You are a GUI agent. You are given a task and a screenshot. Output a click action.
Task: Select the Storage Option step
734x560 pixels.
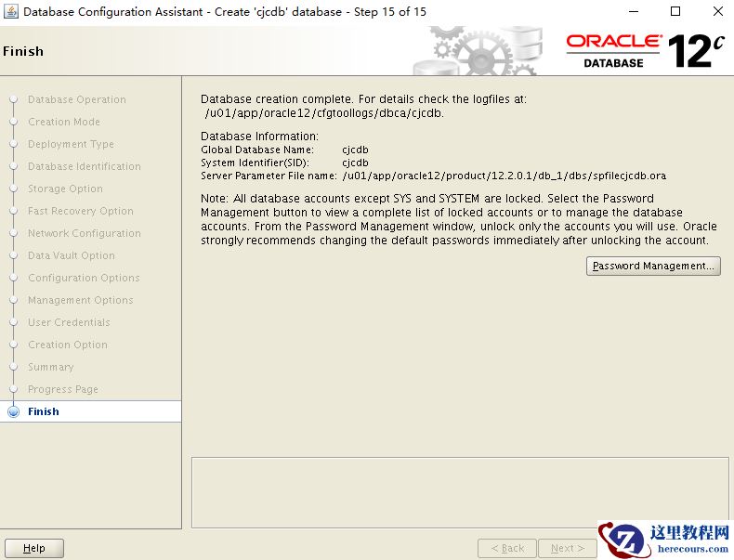click(65, 189)
